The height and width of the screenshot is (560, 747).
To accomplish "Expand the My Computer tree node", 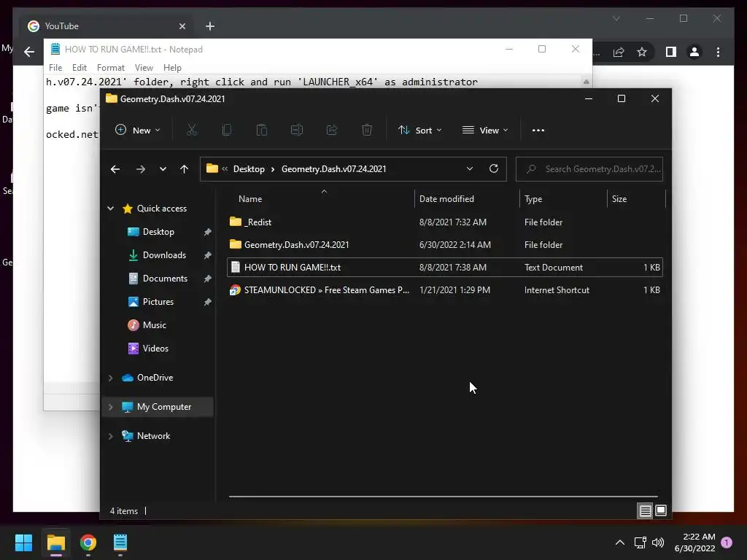I will pos(111,407).
